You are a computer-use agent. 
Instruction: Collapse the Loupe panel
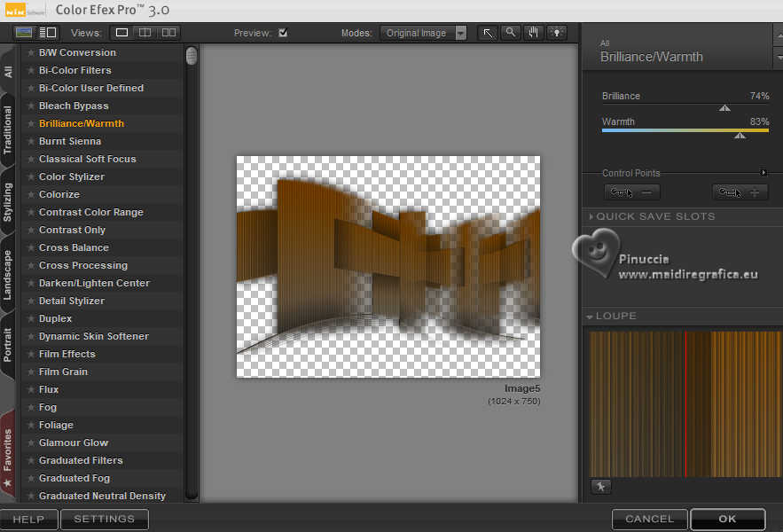[x=591, y=317]
